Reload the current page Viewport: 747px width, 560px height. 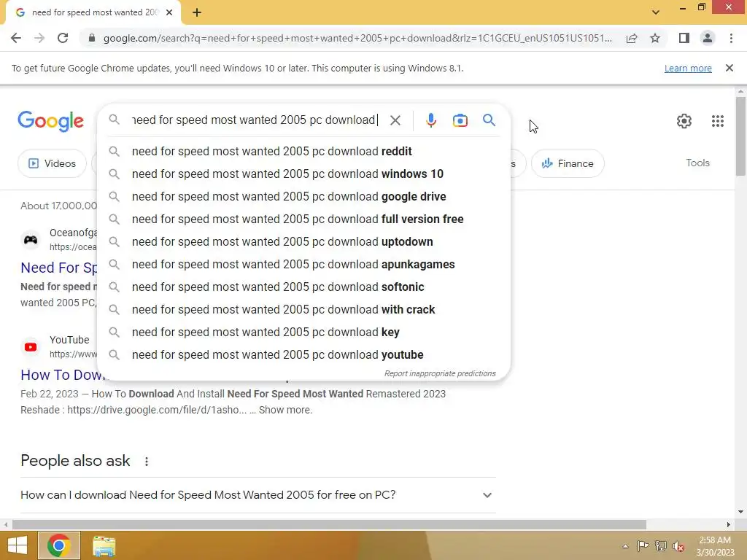[x=63, y=38]
